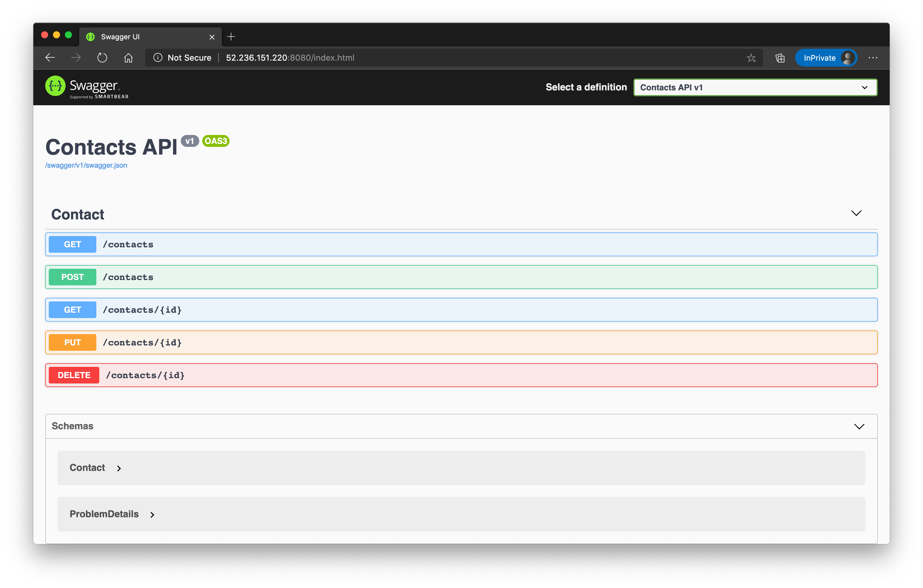This screenshot has width=923, height=588.
Task: Add the page to favorites with the star icon
Action: 751,57
